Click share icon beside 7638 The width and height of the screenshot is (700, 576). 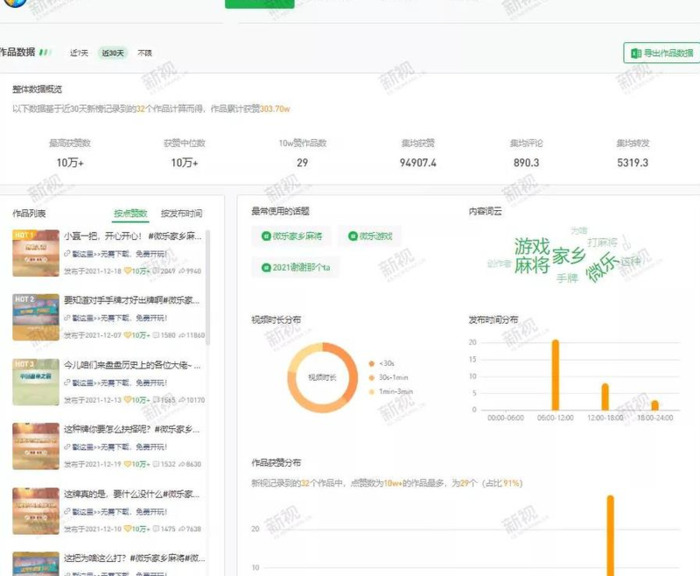(182, 529)
